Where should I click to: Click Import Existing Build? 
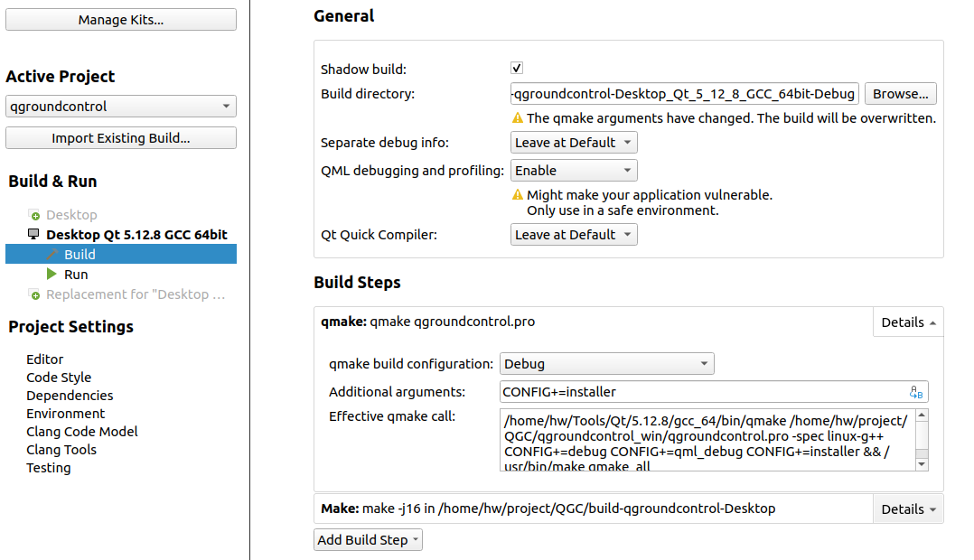click(120, 137)
